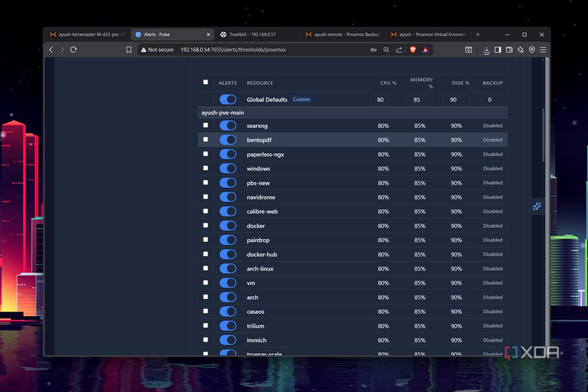Edit the Global Defaults Memory % field

(x=420, y=99)
